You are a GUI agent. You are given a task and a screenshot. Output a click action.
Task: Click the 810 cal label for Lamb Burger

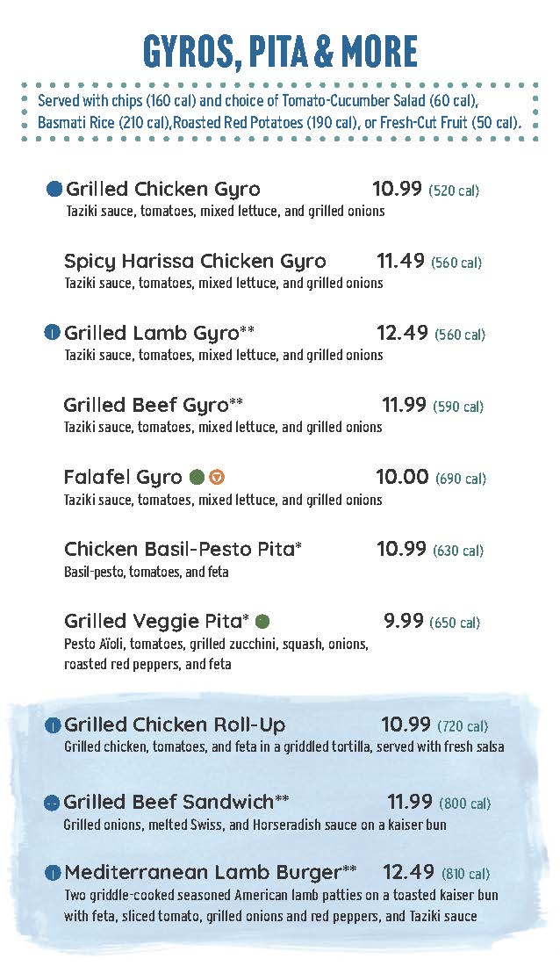coord(465,875)
